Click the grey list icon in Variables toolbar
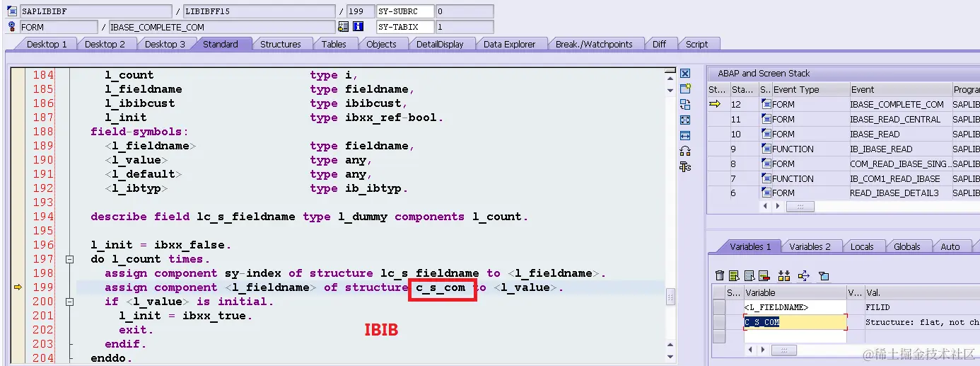 [749, 275]
